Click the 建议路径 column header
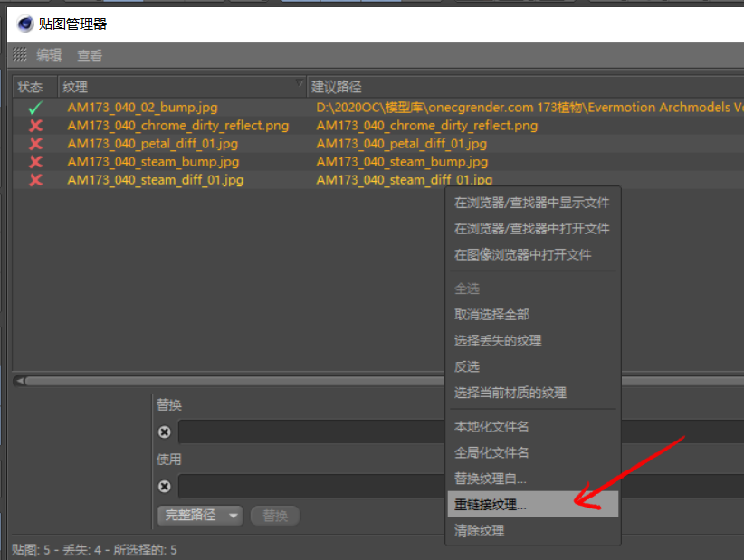This screenshot has width=744, height=560. 526,87
